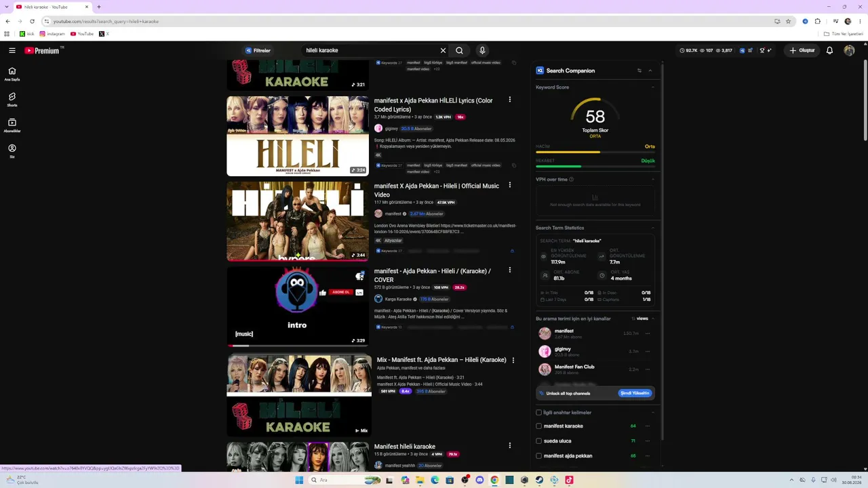Screen dimensions: 868x488
Task: Open more options for manifest channel row
Action: coord(648,333)
